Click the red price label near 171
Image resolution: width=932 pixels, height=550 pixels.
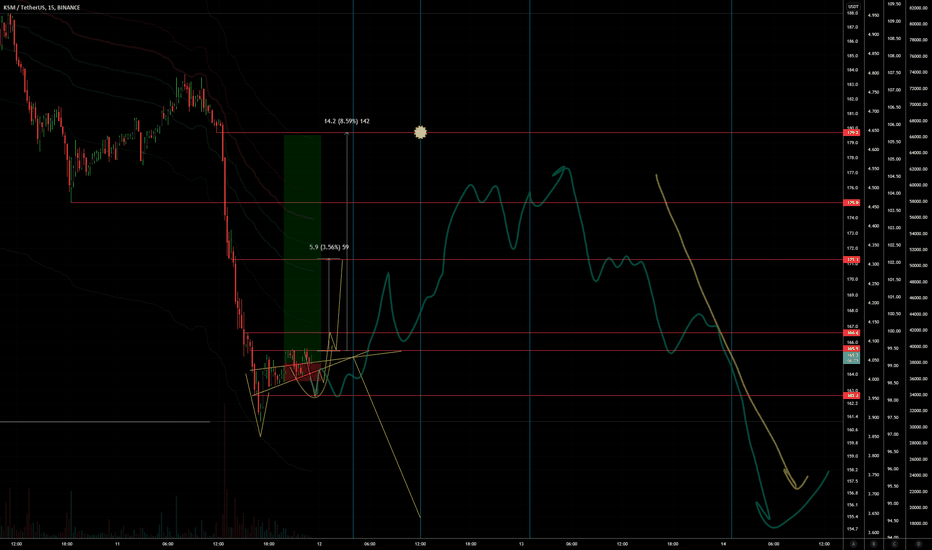852,260
